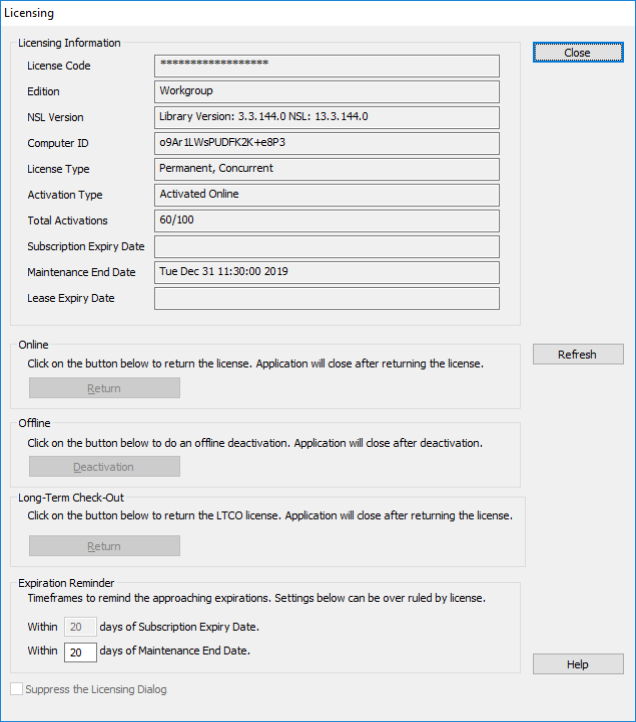Click the Return button under Online
Image resolution: width=636 pixels, height=722 pixels.
click(104, 388)
